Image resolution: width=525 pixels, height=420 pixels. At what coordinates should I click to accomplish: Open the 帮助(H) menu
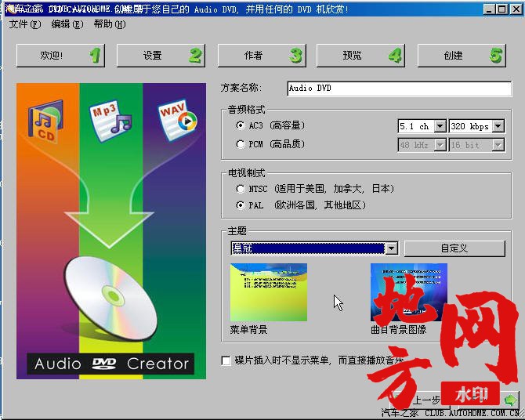click(110, 24)
